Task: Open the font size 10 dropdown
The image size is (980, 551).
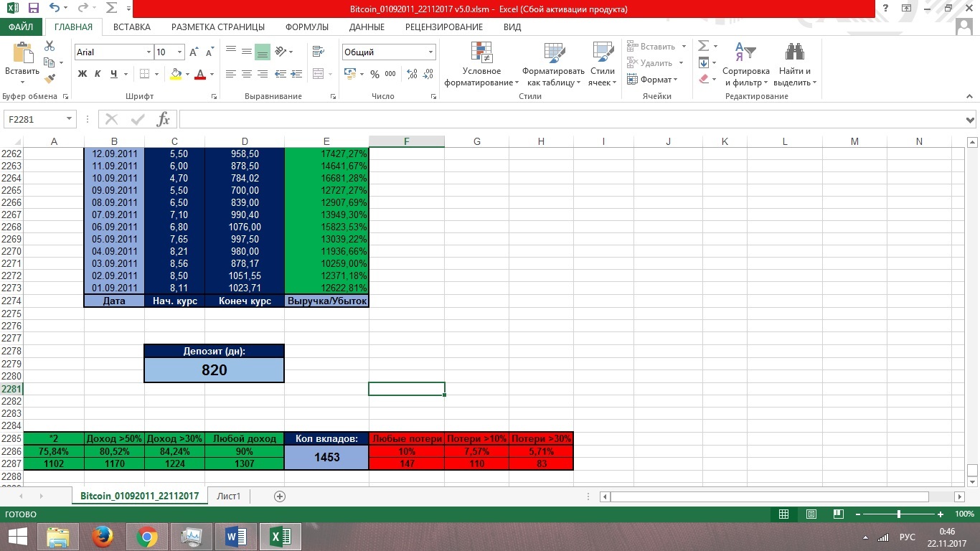Action: click(x=179, y=52)
